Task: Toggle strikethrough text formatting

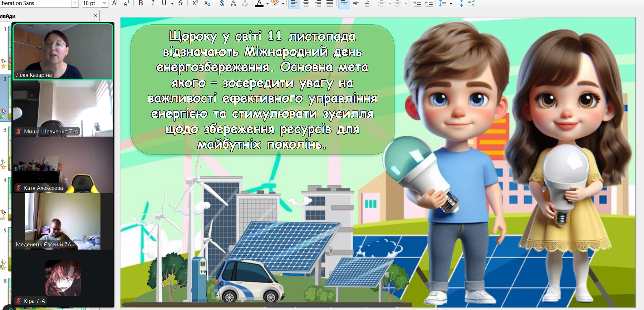Action: click(181, 3)
